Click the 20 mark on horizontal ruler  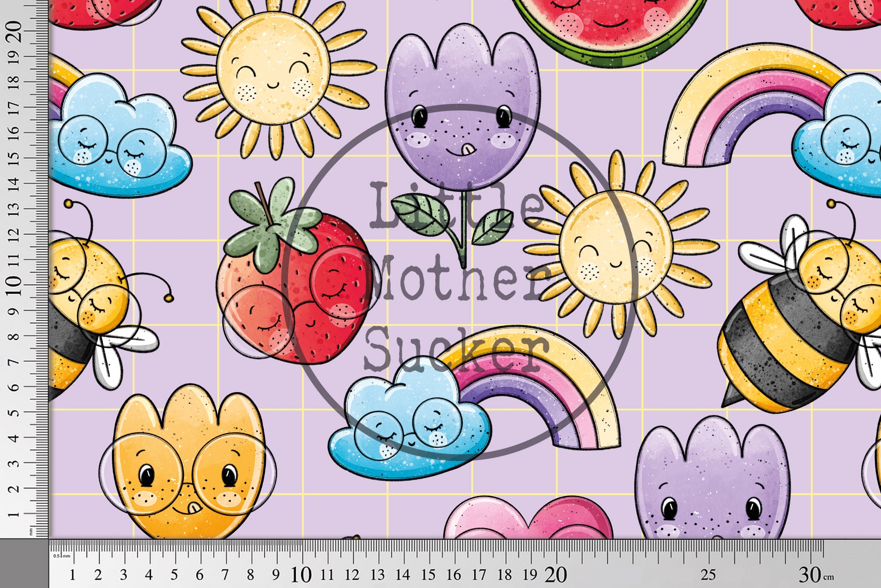point(555,574)
